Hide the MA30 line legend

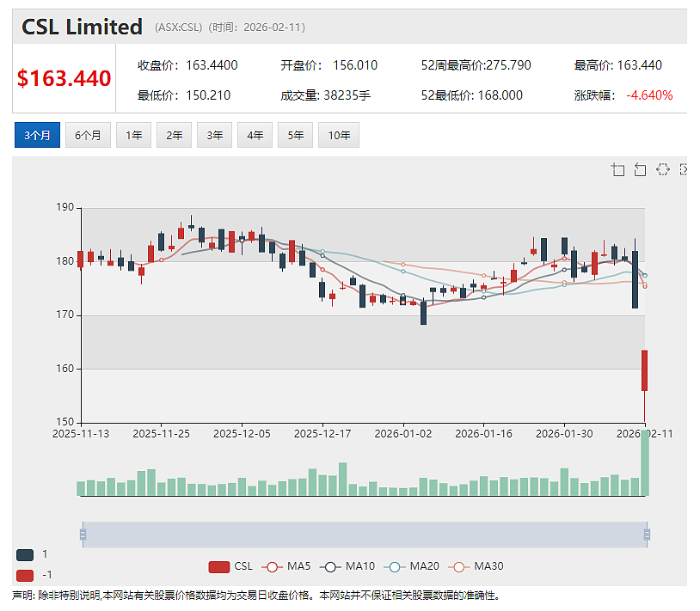click(476, 566)
